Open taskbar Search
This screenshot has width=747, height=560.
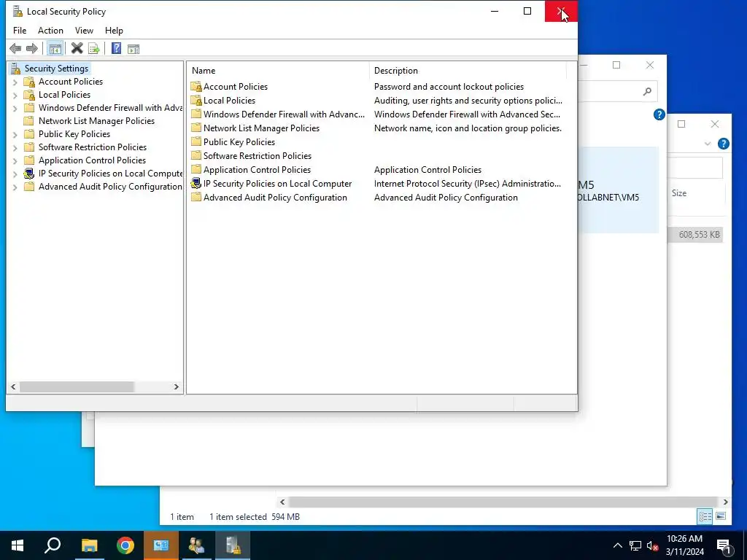[x=53, y=545]
